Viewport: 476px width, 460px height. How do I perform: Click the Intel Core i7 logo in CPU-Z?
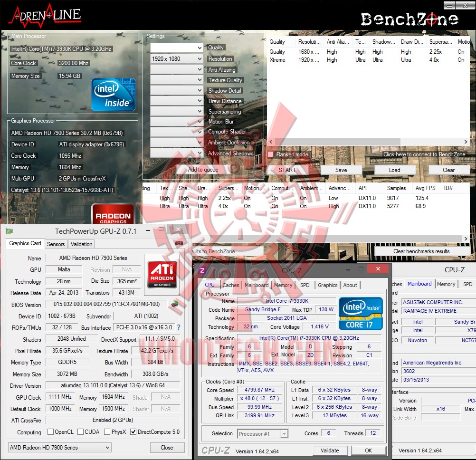pos(360,313)
